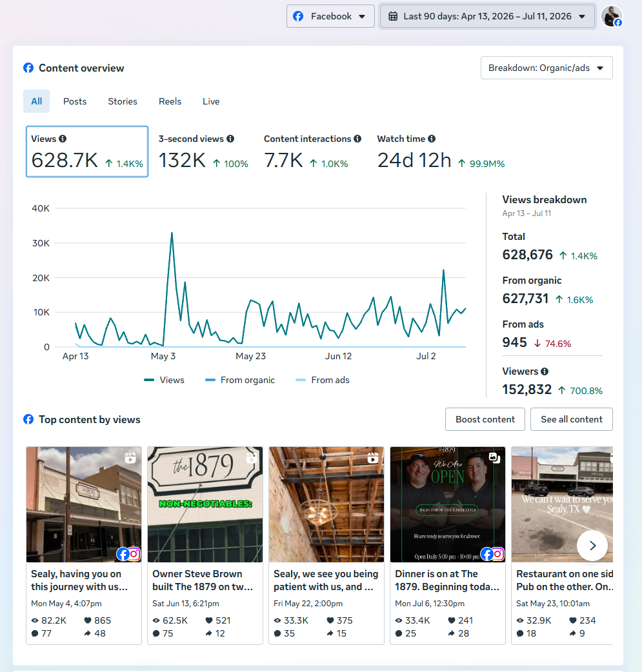
Task: Click the reel icon on 'Sealy, having you on' thumbnail
Action: pos(130,458)
